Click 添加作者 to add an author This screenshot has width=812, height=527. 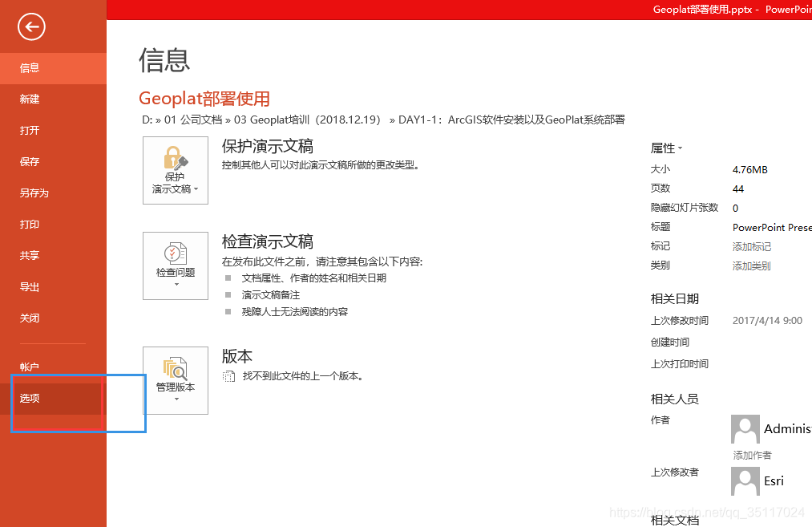coord(752,455)
